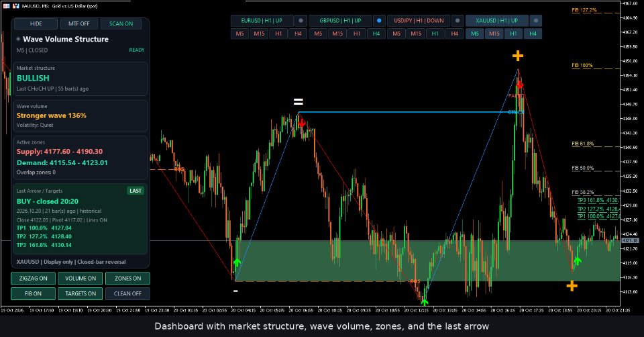644x337 pixels.
Task: Switch EURUSD to M5 timeframe
Action: [240, 34]
